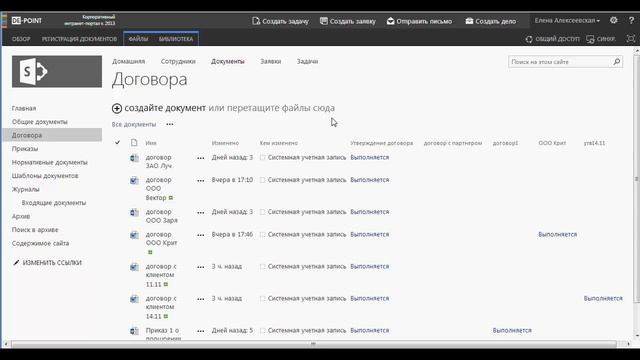Open Заявки in top navigation
The height and width of the screenshot is (360, 640).
tap(271, 61)
